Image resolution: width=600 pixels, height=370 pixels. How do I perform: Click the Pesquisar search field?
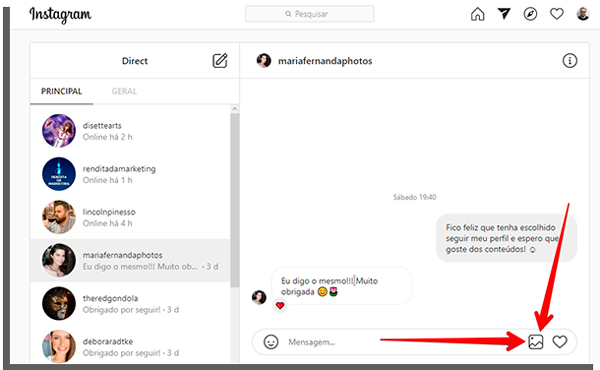pos(310,14)
